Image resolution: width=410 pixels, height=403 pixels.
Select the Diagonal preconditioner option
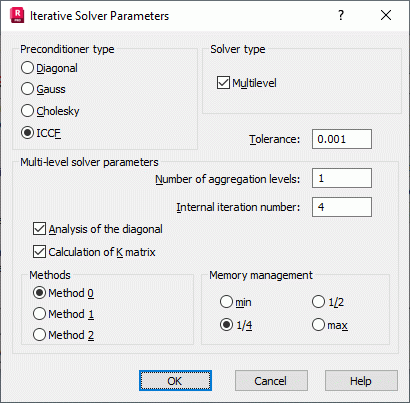click(49, 68)
